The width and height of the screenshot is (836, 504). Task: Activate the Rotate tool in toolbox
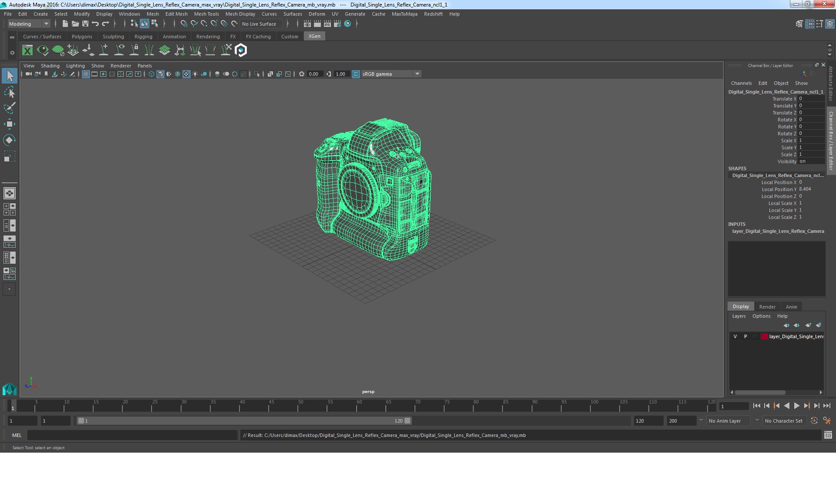[9, 140]
